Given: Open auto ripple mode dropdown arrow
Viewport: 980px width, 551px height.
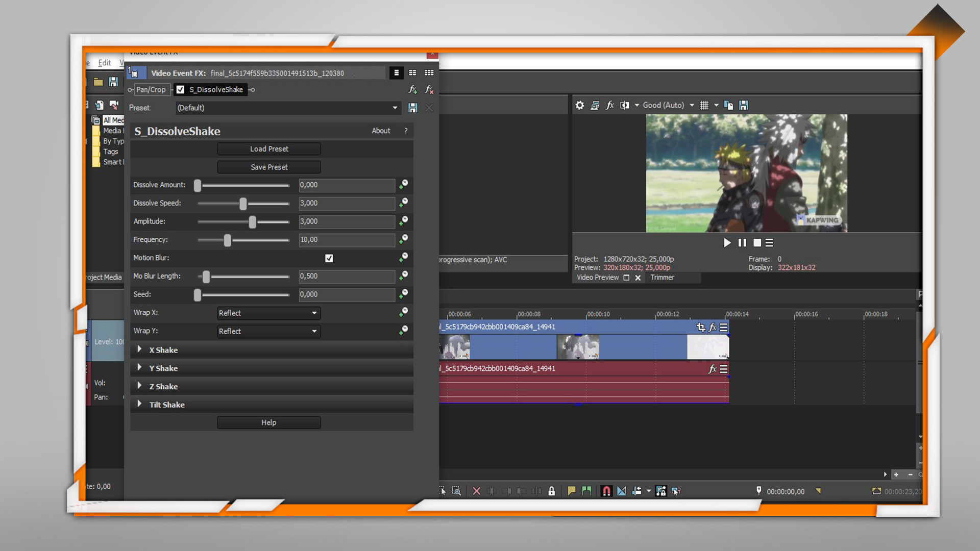Looking at the screenshot, I should click(649, 491).
